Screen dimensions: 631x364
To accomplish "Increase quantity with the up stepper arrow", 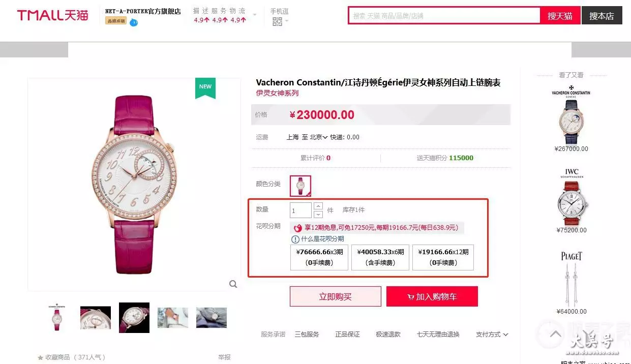I will coord(318,206).
